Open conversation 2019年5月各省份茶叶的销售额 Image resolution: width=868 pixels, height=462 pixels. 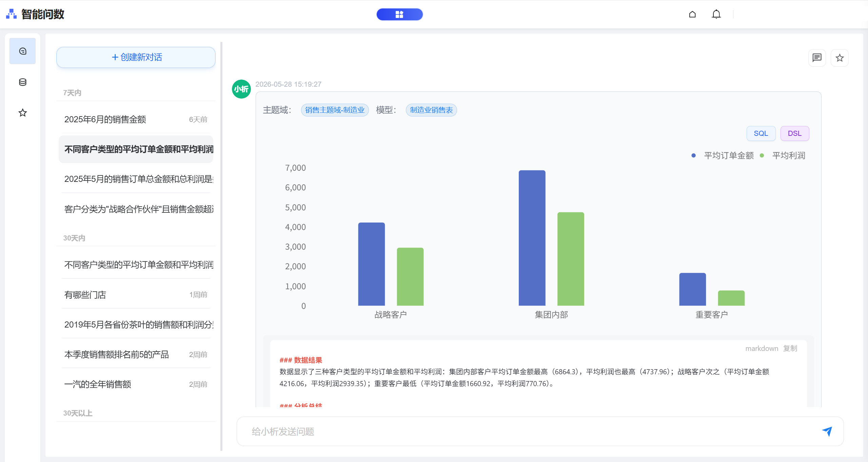click(x=136, y=324)
